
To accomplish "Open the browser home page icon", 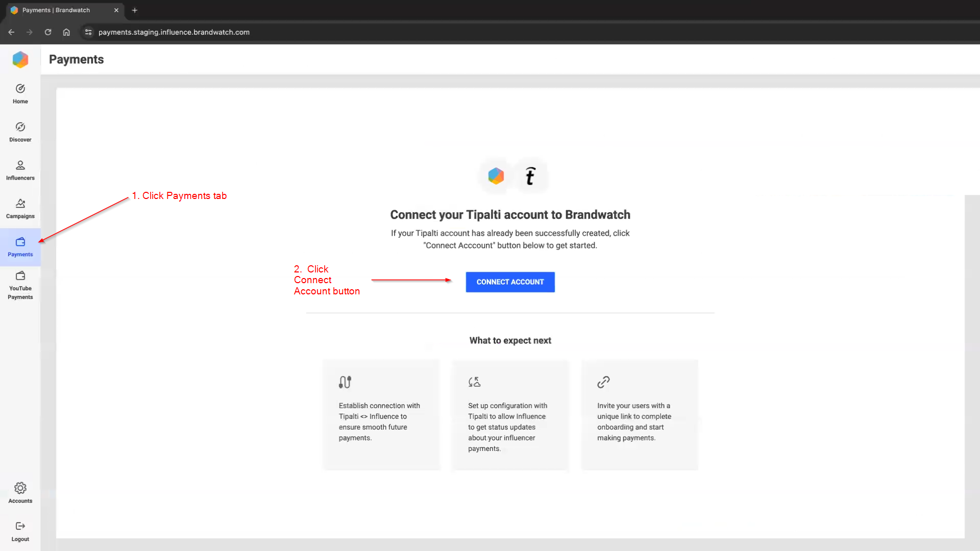I will click(x=66, y=32).
